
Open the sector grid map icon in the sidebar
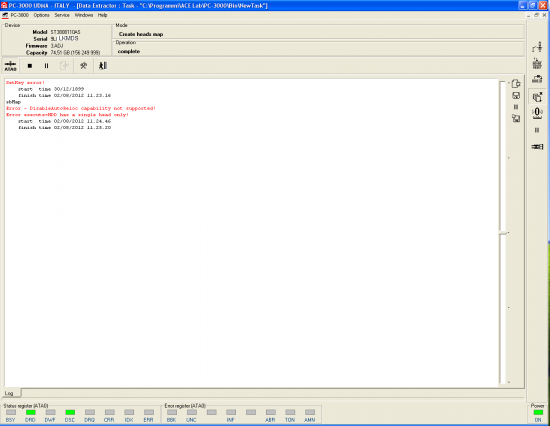tap(537, 64)
